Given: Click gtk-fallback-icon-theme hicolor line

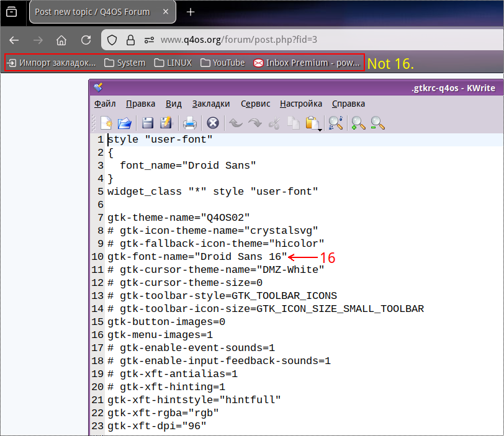Looking at the screenshot, I should tap(215, 243).
